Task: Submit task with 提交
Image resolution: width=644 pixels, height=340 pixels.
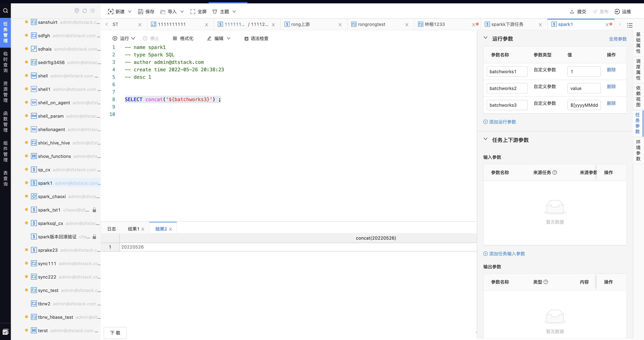Action: coord(578,12)
